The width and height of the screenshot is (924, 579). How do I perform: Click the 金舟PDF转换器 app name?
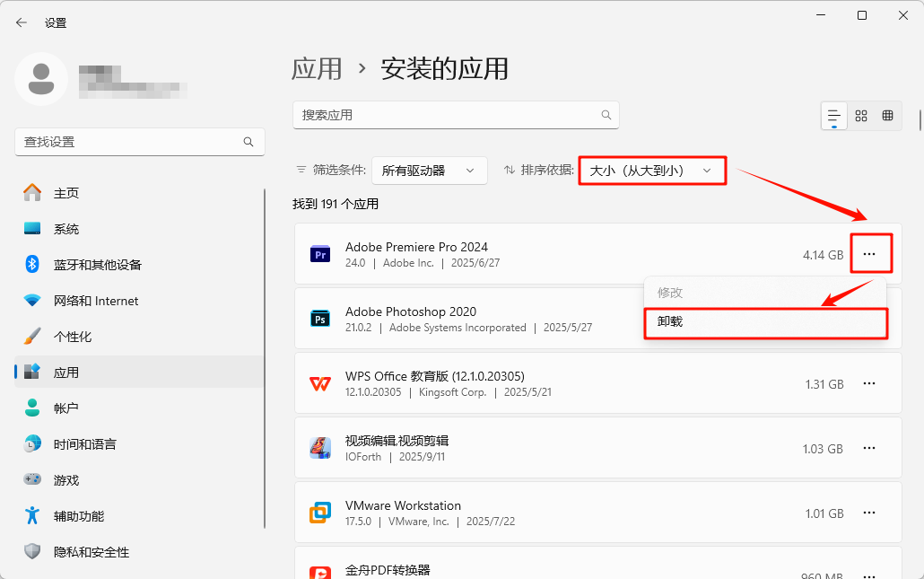(388, 570)
